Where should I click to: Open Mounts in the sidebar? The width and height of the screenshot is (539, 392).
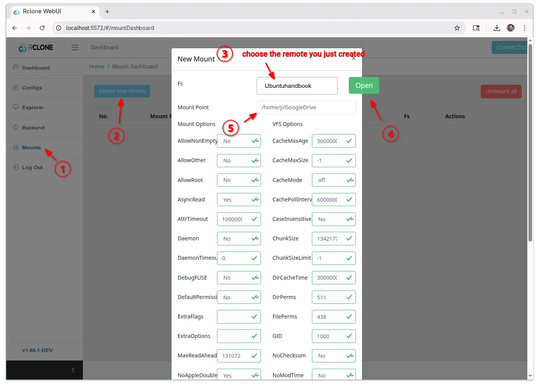[31, 148]
